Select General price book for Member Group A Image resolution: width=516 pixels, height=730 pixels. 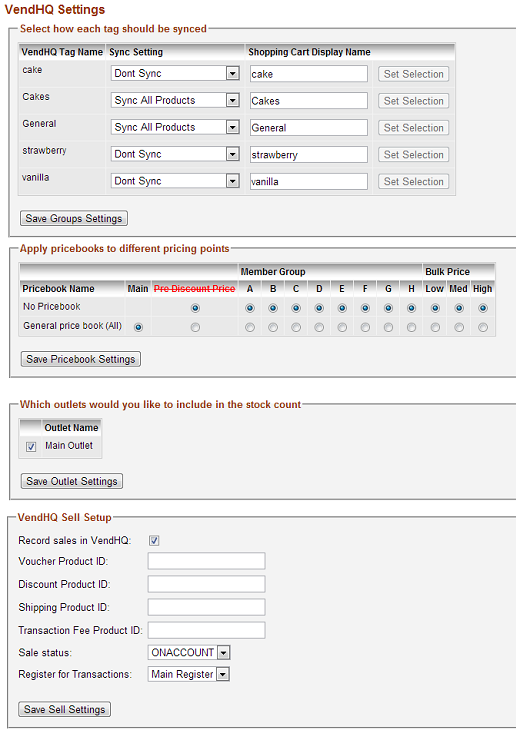tap(250, 328)
